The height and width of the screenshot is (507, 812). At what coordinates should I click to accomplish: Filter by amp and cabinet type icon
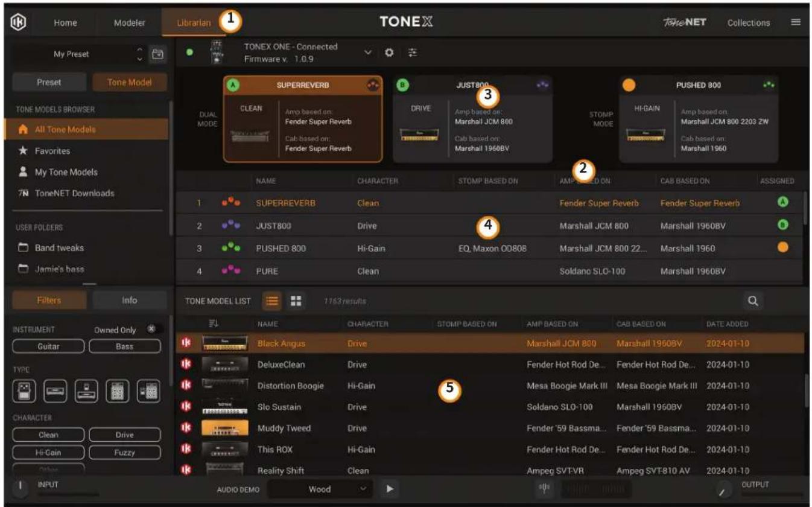point(118,391)
